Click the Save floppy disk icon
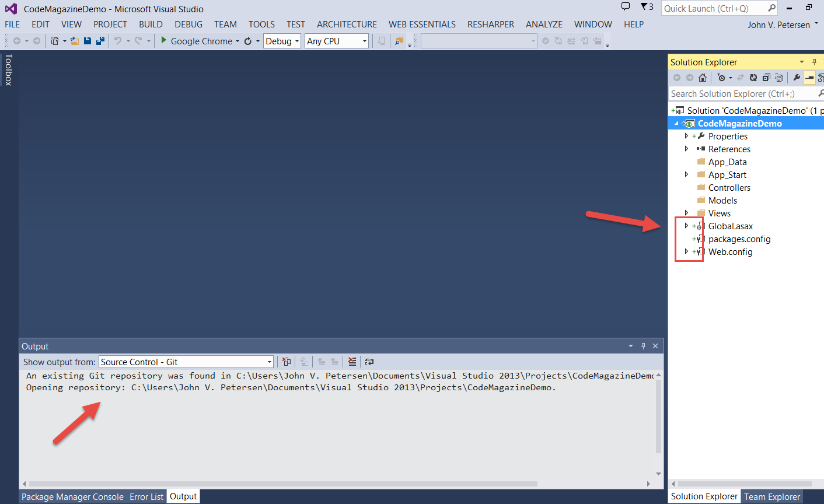 click(88, 41)
